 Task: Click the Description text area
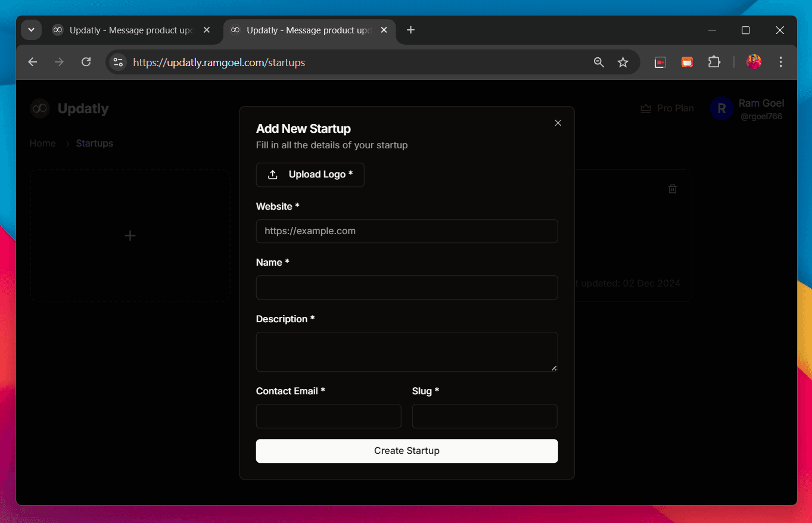click(x=407, y=351)
